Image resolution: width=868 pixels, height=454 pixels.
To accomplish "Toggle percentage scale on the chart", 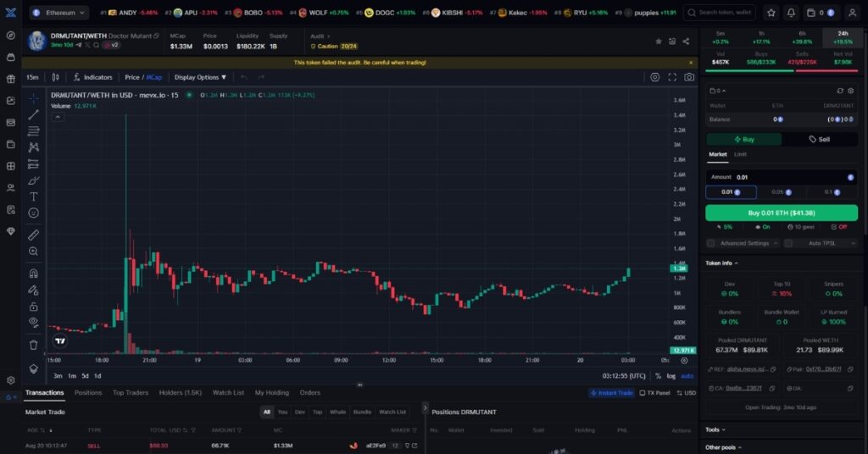I will (658, 376).
